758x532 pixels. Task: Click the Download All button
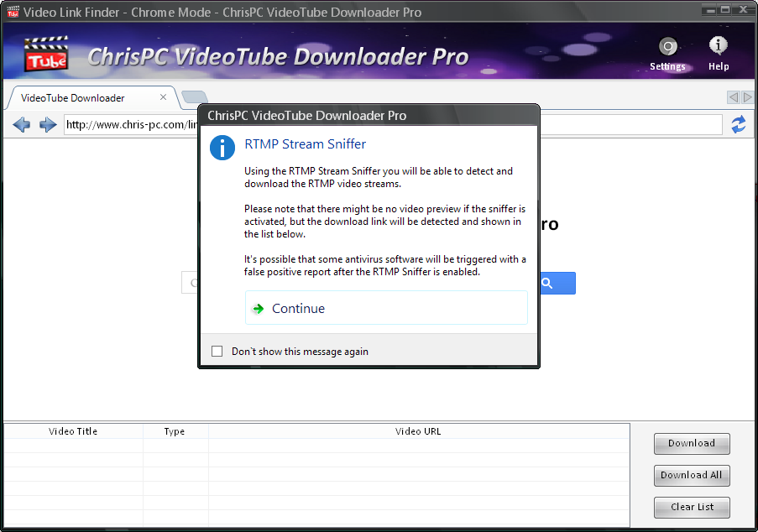click(692, 476)
